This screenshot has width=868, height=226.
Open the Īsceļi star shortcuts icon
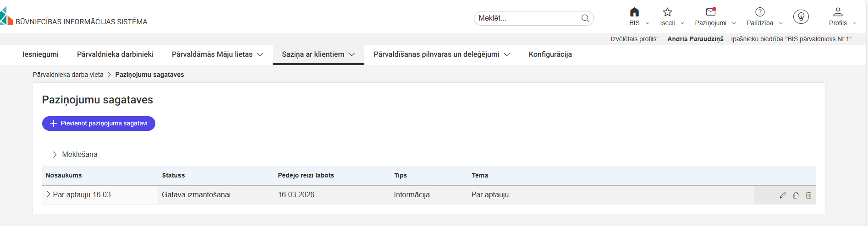(667, 12)
